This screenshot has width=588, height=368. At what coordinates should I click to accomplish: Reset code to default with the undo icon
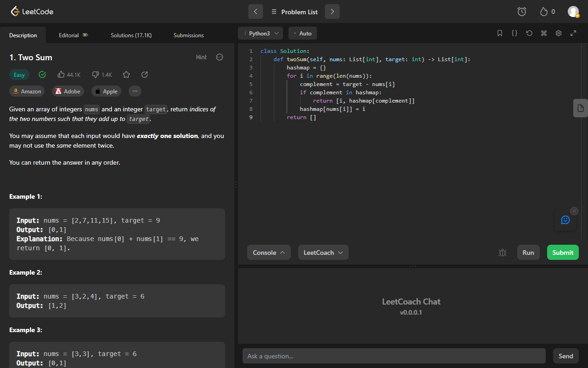(529, 33)
